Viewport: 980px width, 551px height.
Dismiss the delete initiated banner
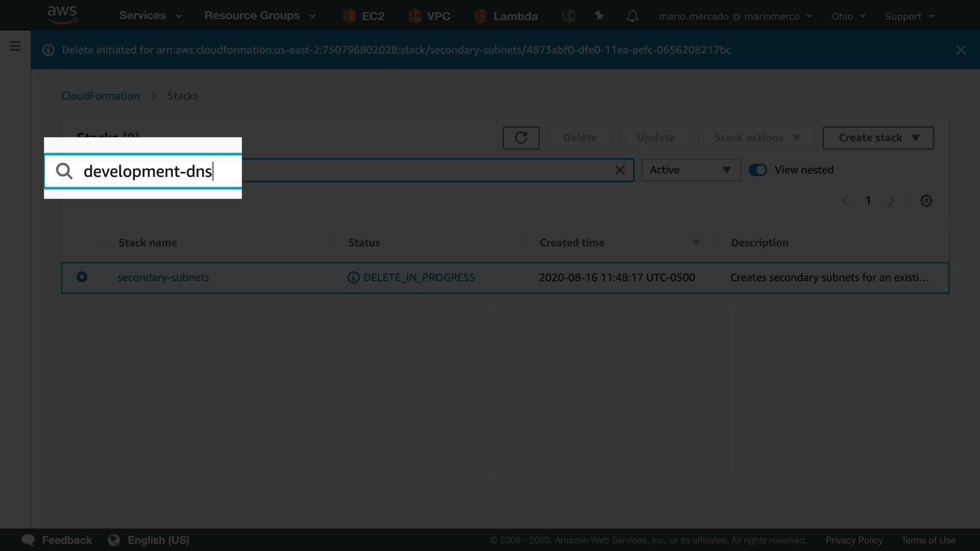(x=961, y=50)
